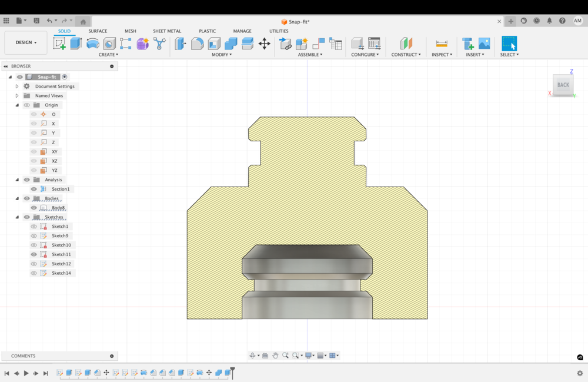Screen dimensions: 588x382
Task: Click the Create Sketch tool
Action: tap(59, 44)
